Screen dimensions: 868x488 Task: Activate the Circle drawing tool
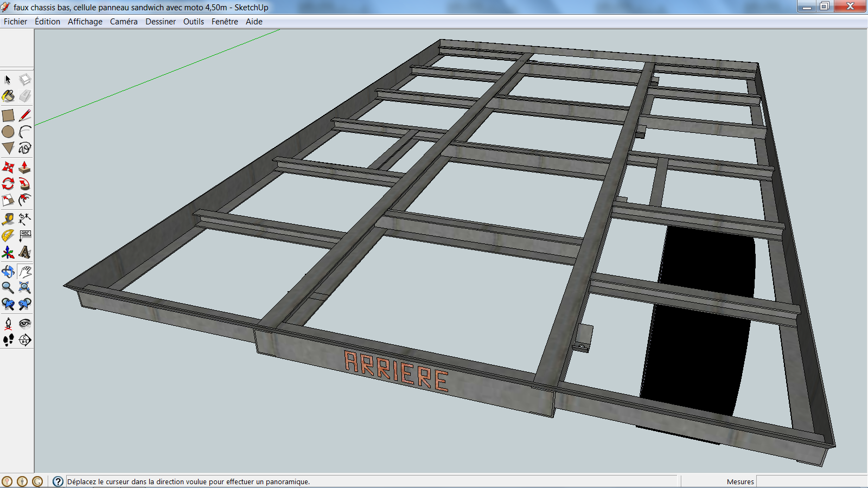8,132
